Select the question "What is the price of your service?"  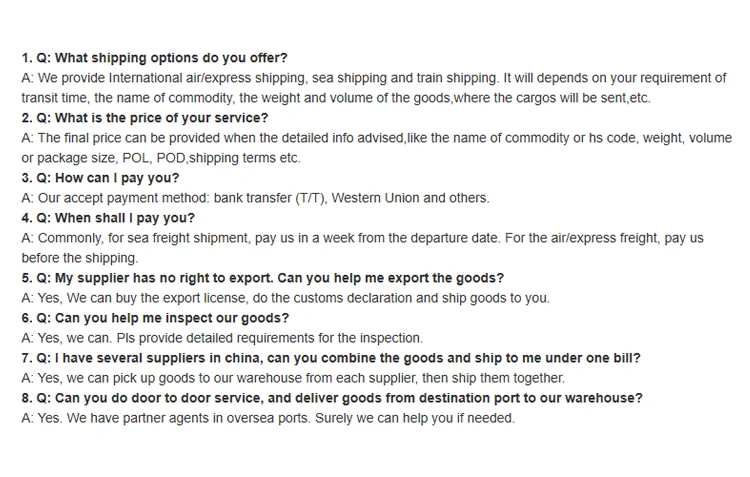[x=145, y=118]
